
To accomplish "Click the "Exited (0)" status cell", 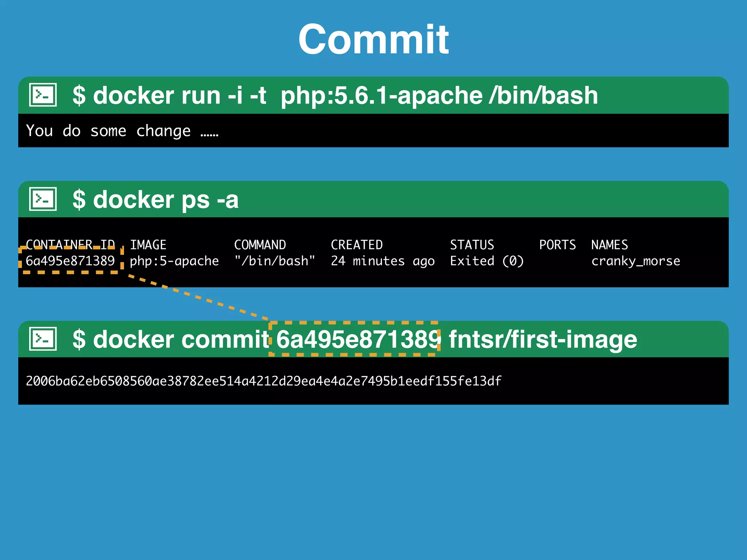I will point(487,261).
